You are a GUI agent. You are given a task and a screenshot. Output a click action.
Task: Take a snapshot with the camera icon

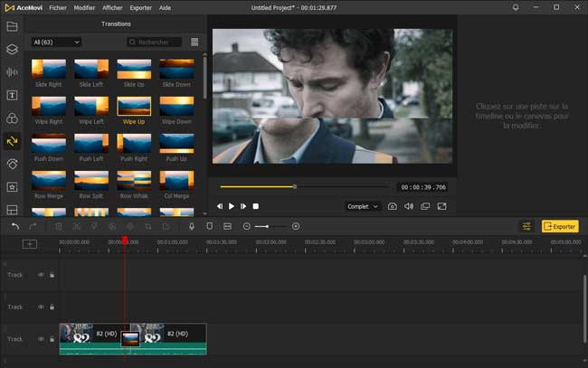click(x=393, y=206)
